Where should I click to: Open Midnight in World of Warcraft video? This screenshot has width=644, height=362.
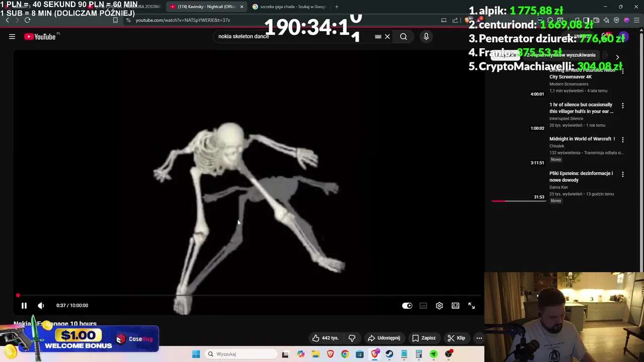click(582, 139)
